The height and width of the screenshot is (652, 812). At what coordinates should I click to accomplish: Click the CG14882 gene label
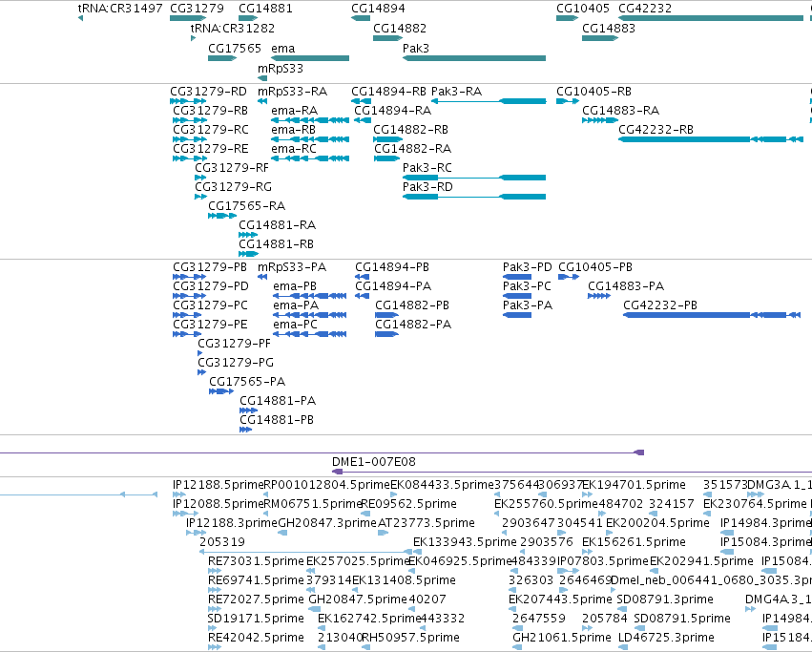click(400, 28)
